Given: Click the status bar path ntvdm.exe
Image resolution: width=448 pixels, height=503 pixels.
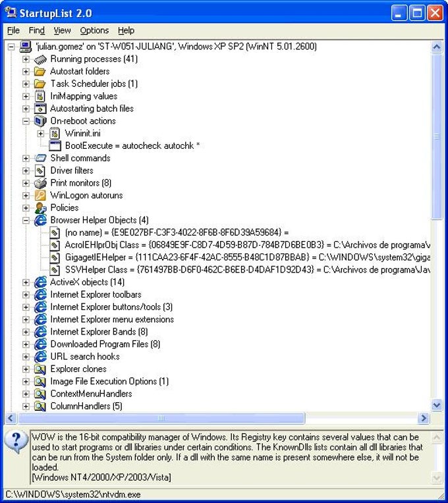Looking at the screenshot, I should pos(73,494).
